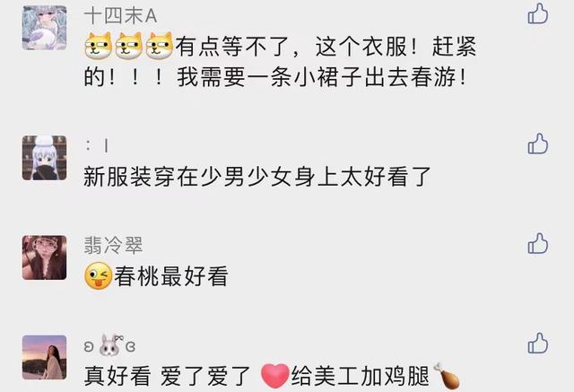Like 翡冷翠's comment about 春桃
The width and height of the screenshot is (574, 392).
pyautogui.click(x=538, y=243)
